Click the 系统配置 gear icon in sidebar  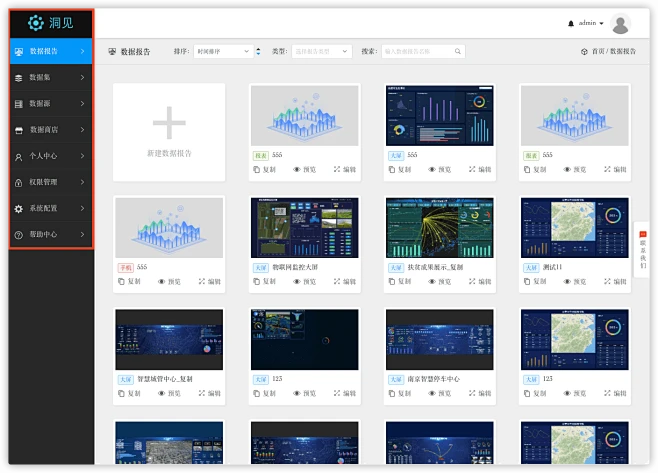click(19, 209)
